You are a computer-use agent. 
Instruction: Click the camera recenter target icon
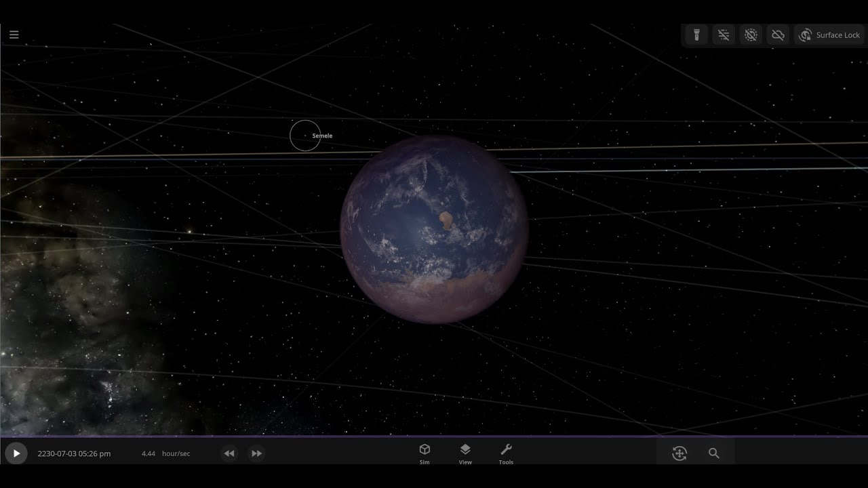(679, 453)
